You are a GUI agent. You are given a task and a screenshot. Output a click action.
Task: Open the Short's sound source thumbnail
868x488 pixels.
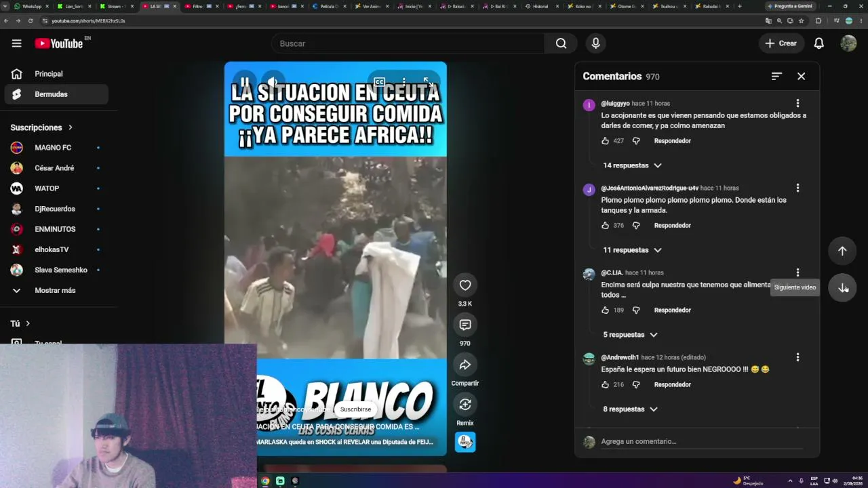pyautogui.click(x=465, y=442)
